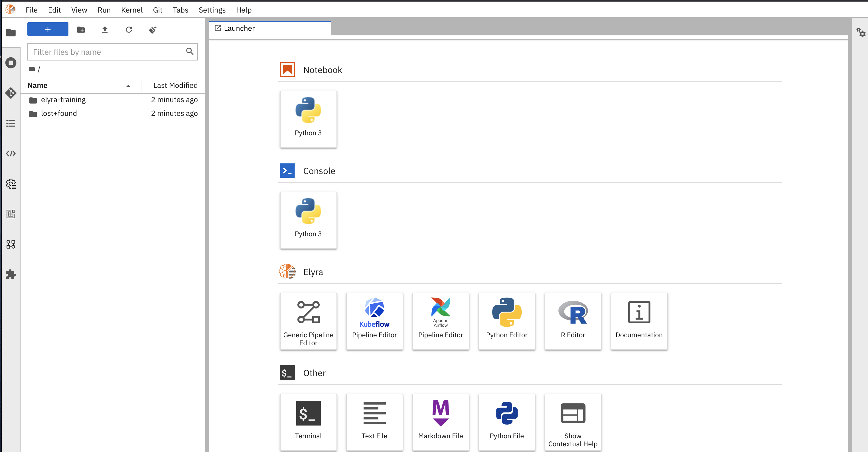Sort files by Last Modified column

click(x=175, y=85)
